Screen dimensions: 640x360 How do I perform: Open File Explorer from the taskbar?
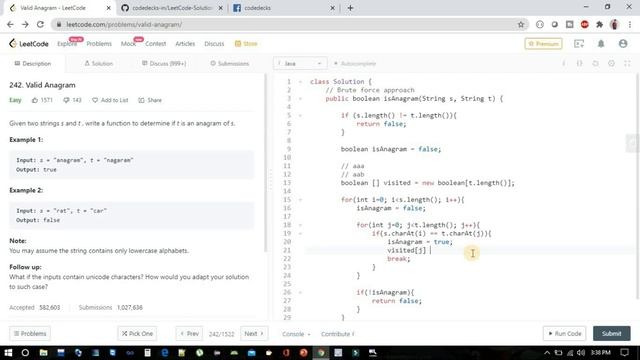tap(43, 353)
